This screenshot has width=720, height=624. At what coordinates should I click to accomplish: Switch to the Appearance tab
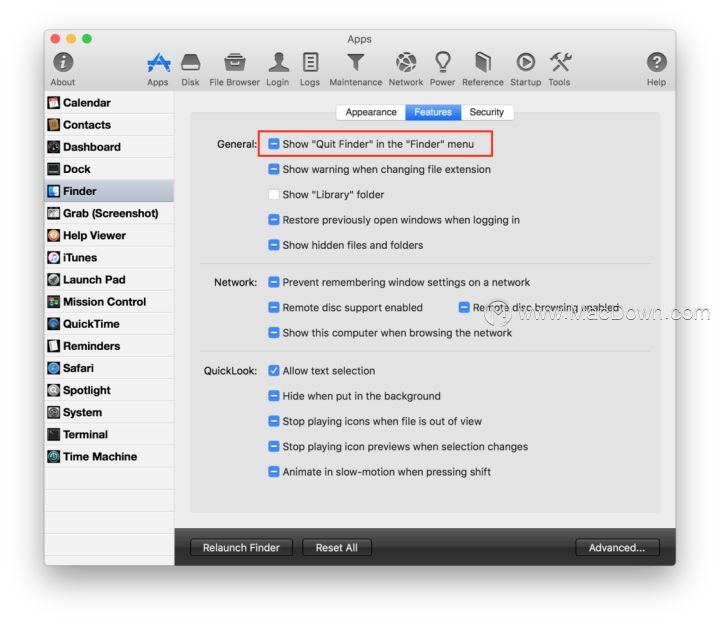[x=371, y=112]
